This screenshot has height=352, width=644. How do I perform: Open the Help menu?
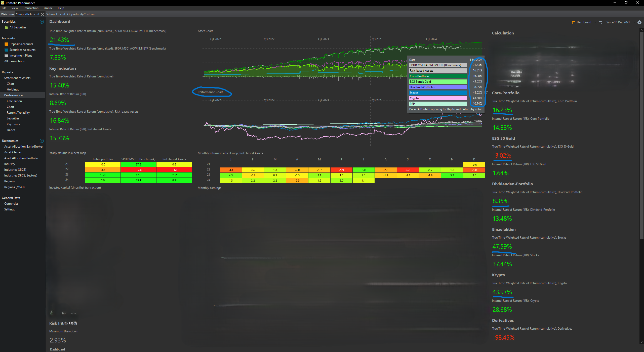tap(61, 8)
